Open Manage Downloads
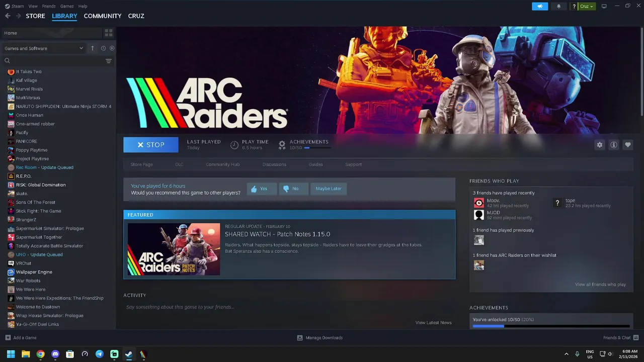644x362 pixels. [x=320, y=338]
